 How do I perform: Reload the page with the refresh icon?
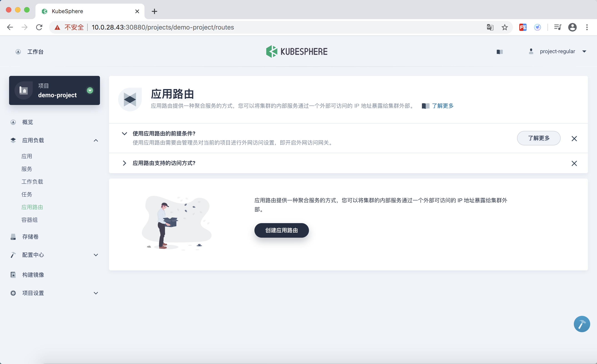39,27
